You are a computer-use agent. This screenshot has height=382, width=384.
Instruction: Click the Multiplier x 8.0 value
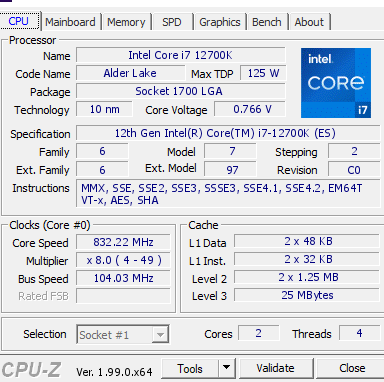pos(123,260)
